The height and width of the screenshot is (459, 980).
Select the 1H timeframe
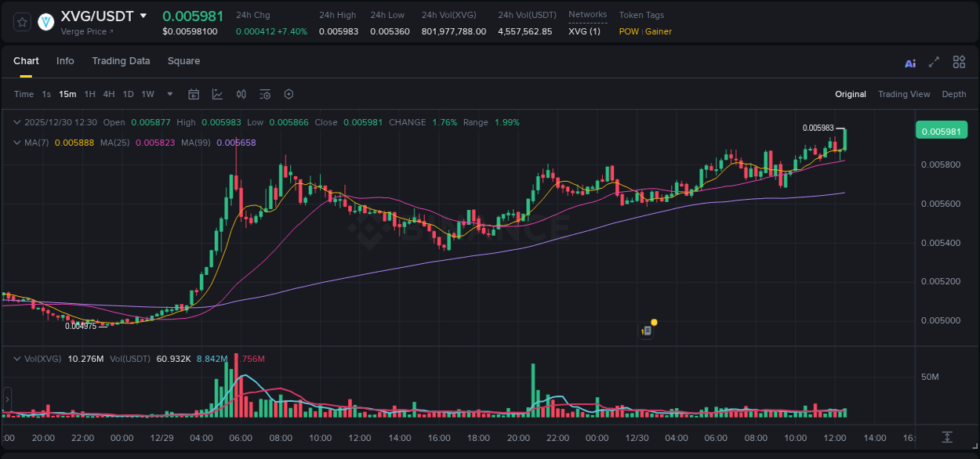click(x=90, y=94)
